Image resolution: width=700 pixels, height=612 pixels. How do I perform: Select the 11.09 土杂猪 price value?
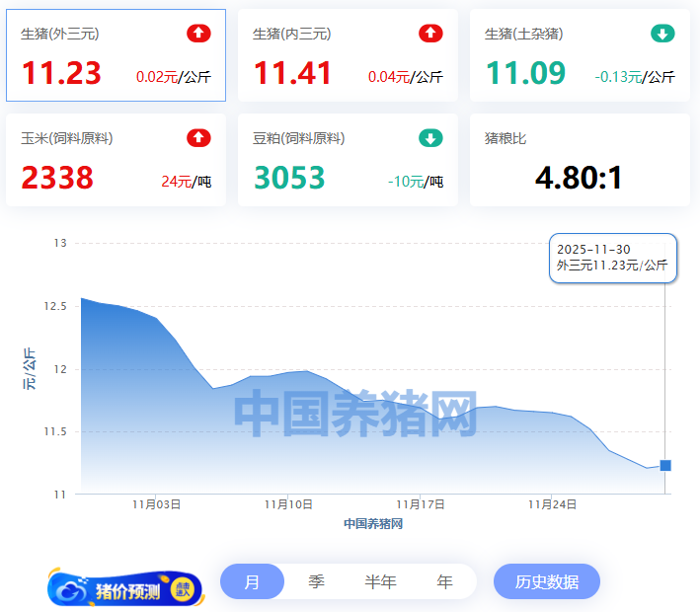click(x=525, y=73)
